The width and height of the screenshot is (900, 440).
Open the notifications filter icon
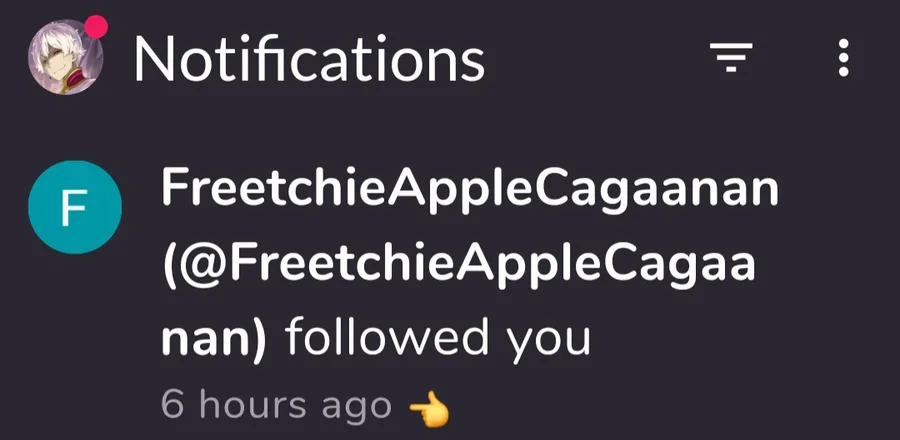pos(731,57)
